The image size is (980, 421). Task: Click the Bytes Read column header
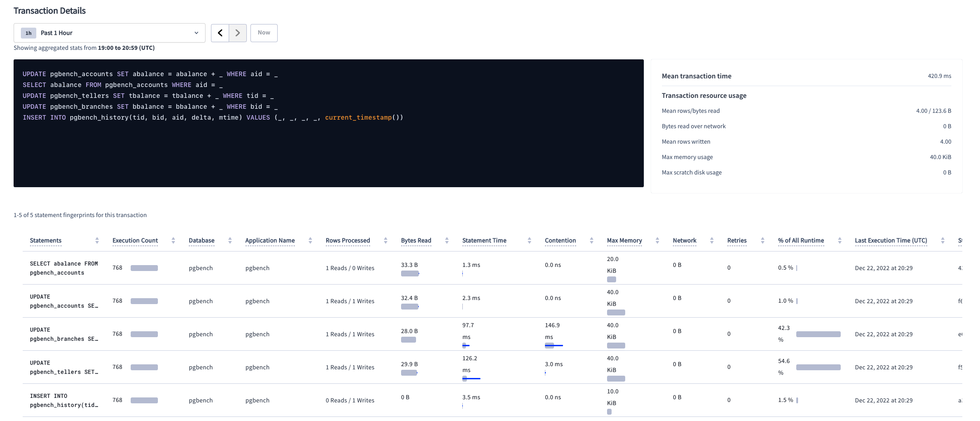pos(416,241)
